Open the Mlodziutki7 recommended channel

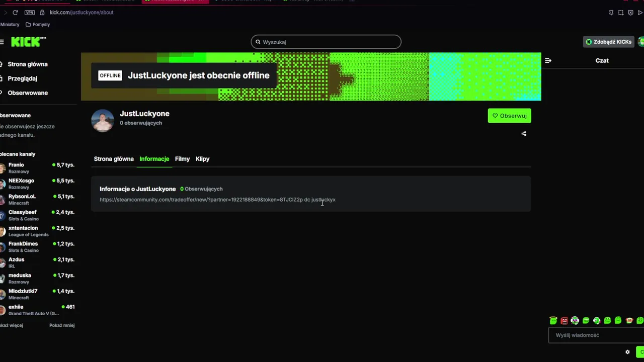pos(38,294)
